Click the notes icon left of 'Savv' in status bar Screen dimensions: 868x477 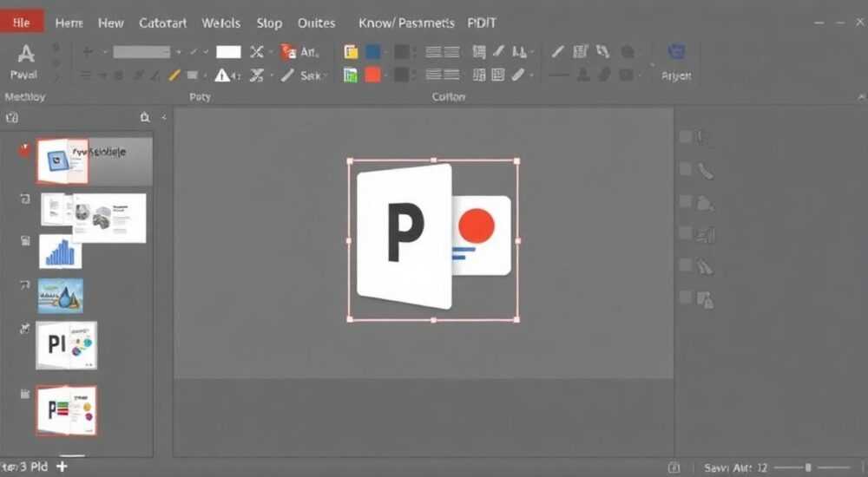[x=674, y=468]
